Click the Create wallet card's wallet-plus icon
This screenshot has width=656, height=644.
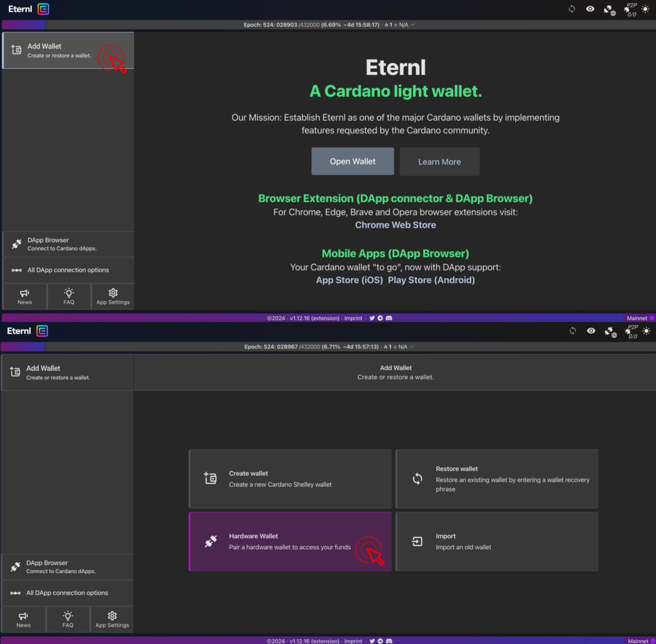tap(210, 478)
